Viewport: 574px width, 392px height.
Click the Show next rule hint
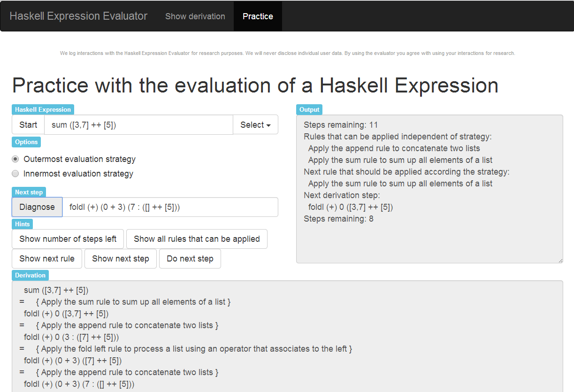point(47,259)
